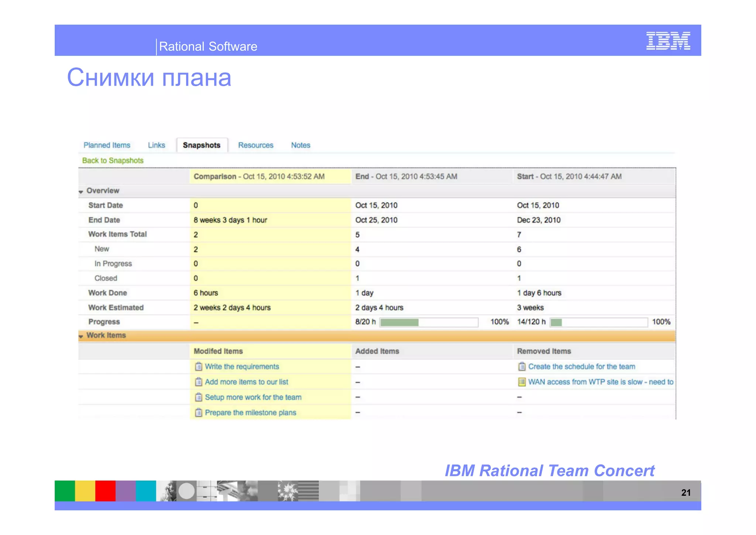Click the 8/20 h progress bar

point(429,322)
